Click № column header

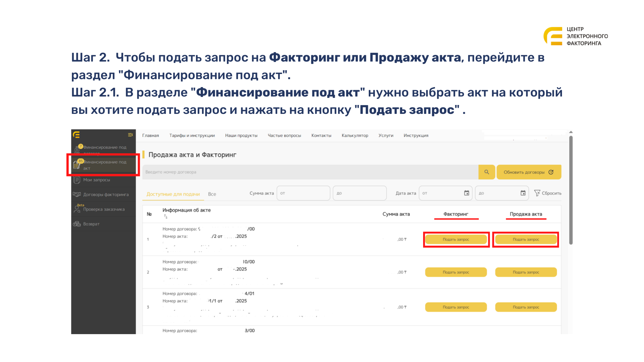coord(149,214)
